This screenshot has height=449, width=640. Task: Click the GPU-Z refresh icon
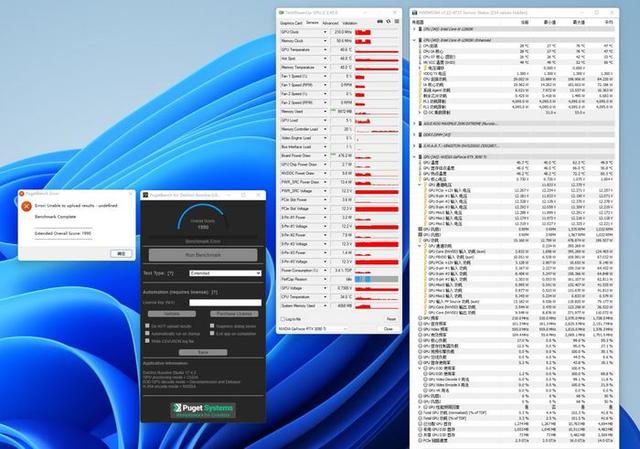[388, 22]
